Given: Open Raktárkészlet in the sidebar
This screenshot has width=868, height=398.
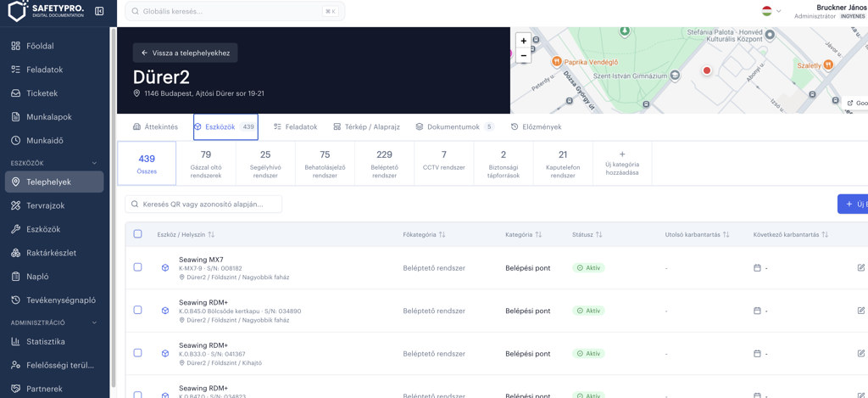Looking at the screenshot, I should [54, 253].
